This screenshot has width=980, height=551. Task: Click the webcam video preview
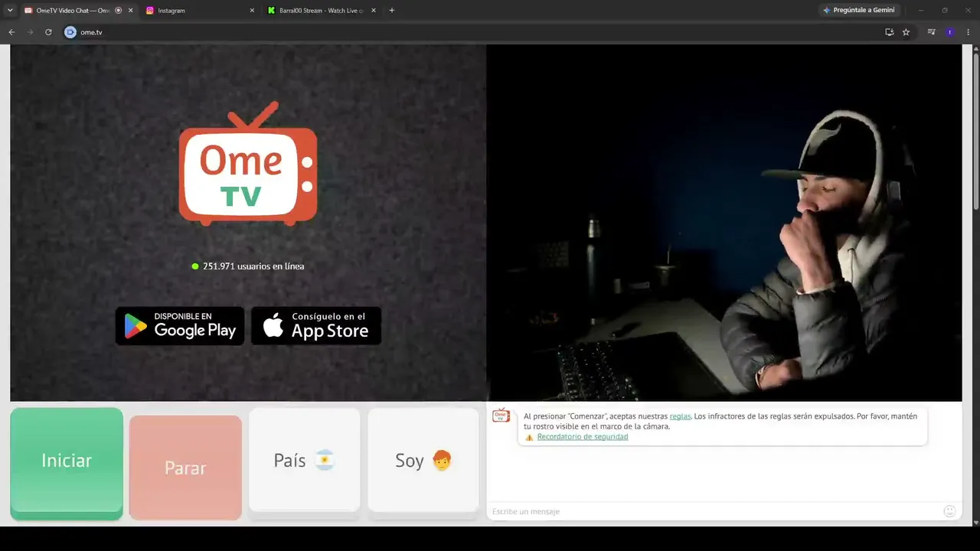pos(724,223)
